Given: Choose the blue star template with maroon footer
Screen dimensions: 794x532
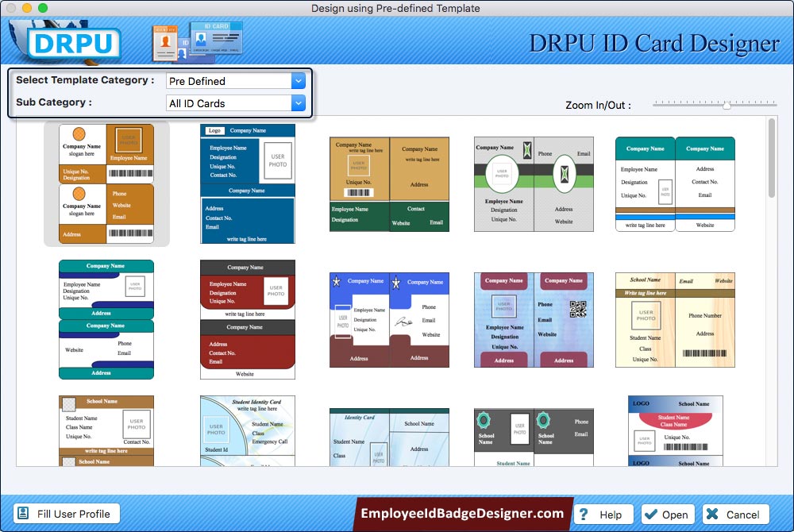Looking at the screenshot, I should tap(389, 320).
